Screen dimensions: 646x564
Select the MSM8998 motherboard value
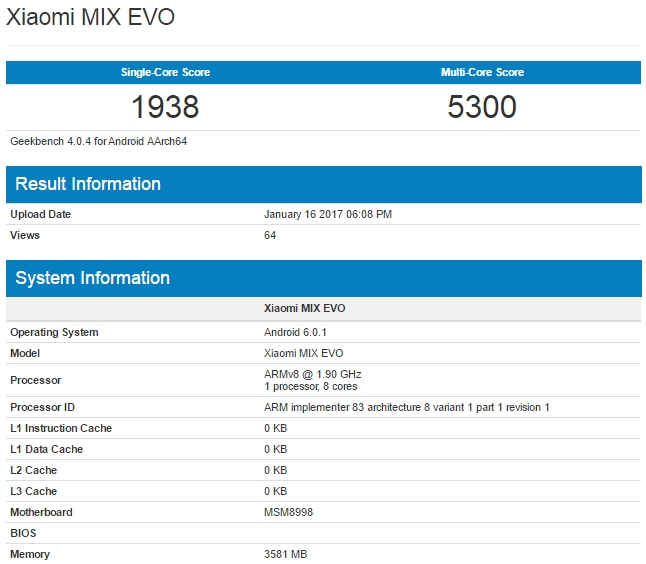[x=288, y=512]
